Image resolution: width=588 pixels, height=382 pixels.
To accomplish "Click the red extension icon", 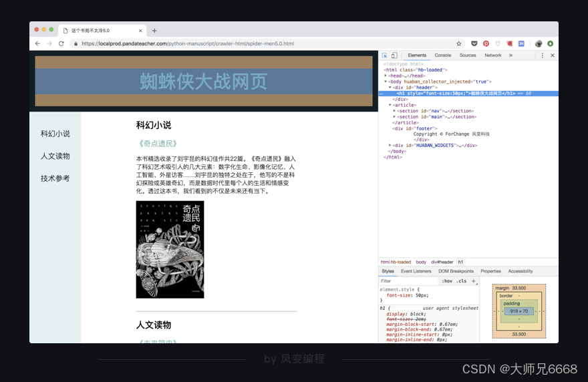I will point(509,43).
